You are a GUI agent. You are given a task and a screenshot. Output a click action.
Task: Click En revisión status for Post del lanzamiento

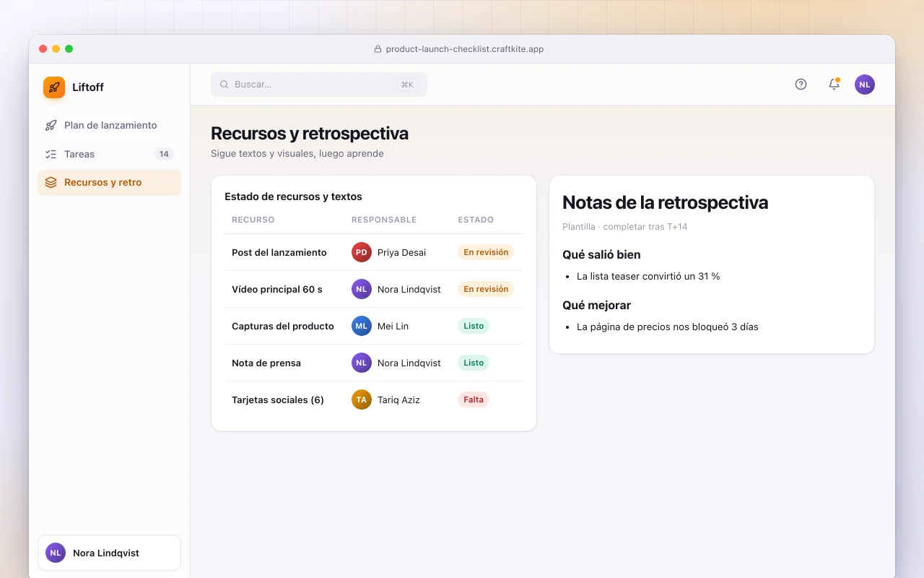click(486, 252)
